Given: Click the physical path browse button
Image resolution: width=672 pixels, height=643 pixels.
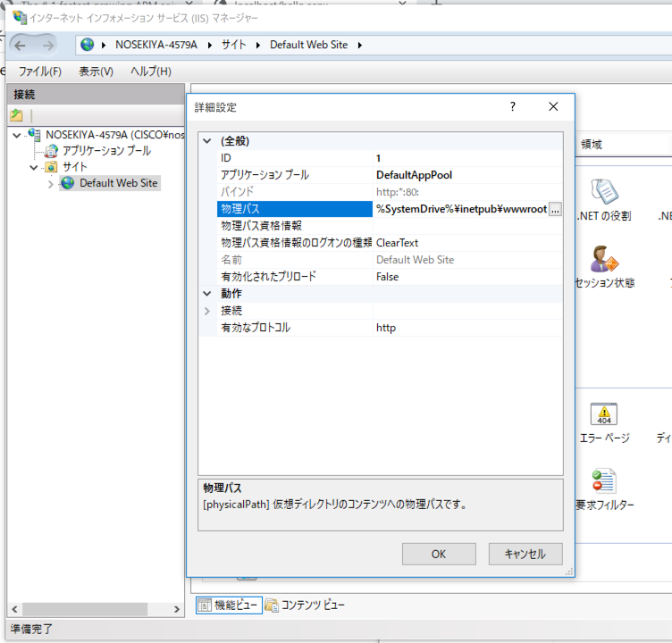Looking at the screenshot, I should 555,209.
